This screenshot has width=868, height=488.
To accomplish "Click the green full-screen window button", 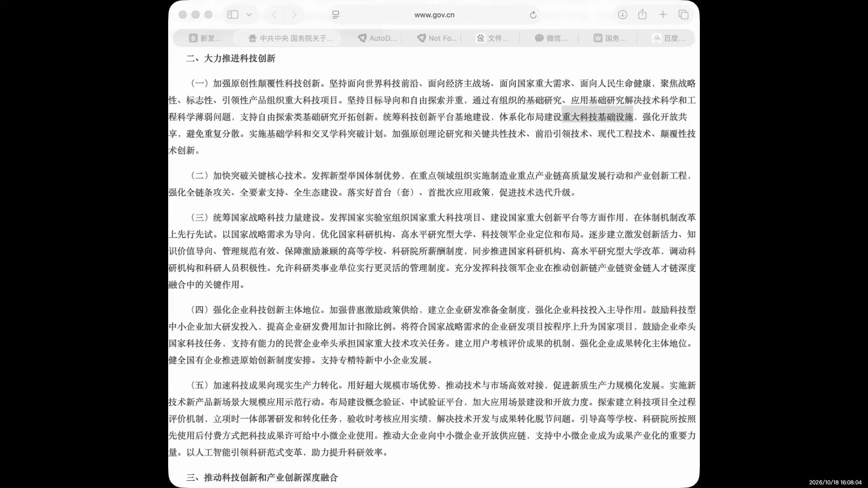I will click(x=208, y=14).
